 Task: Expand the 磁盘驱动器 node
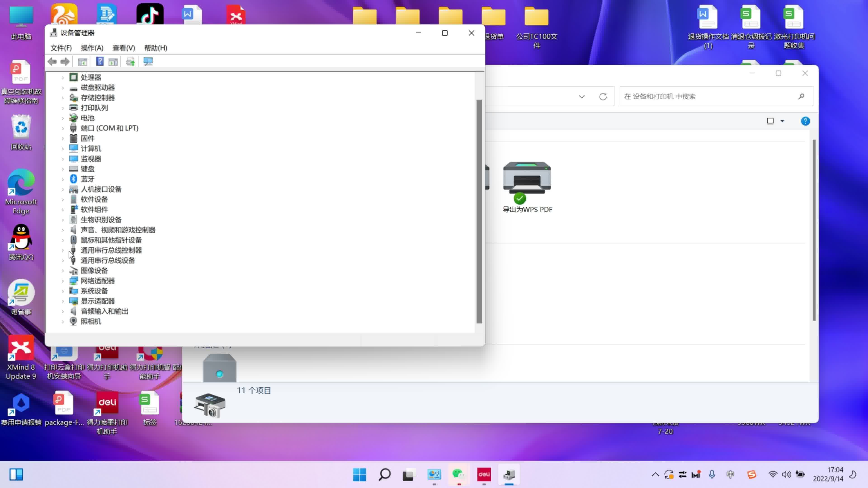[63, 88]
